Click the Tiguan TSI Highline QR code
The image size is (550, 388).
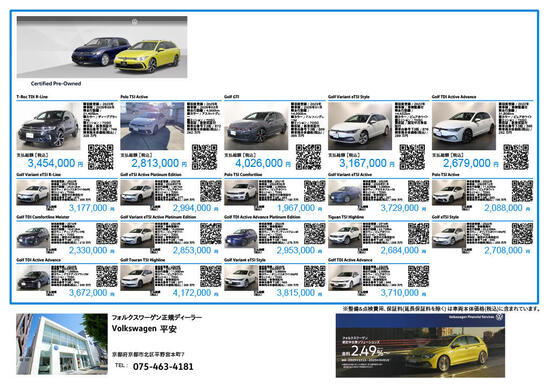pyautogui.click(x=418, y=234)
